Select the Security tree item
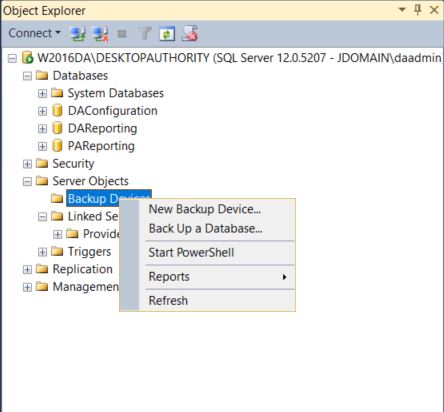This screenshot has height=412, width=444. 73,163
